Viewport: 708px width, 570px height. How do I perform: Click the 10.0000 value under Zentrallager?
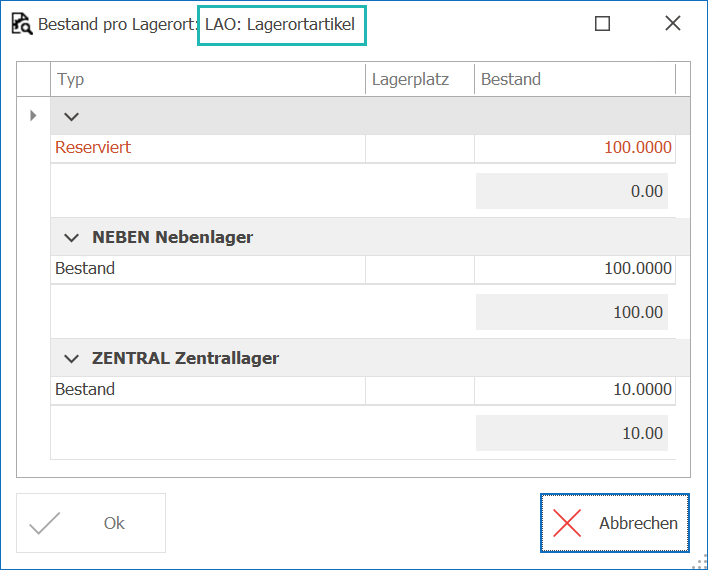pyautogui.click(x=642, y=389)
